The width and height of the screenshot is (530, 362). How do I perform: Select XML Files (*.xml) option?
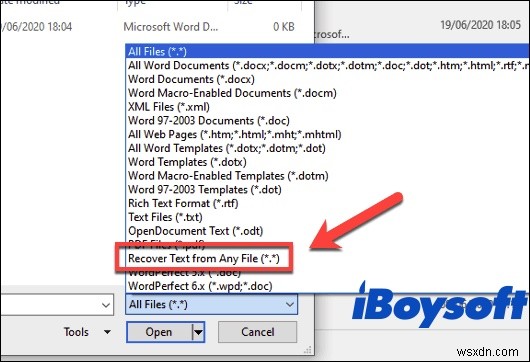[x=327, y=107]
